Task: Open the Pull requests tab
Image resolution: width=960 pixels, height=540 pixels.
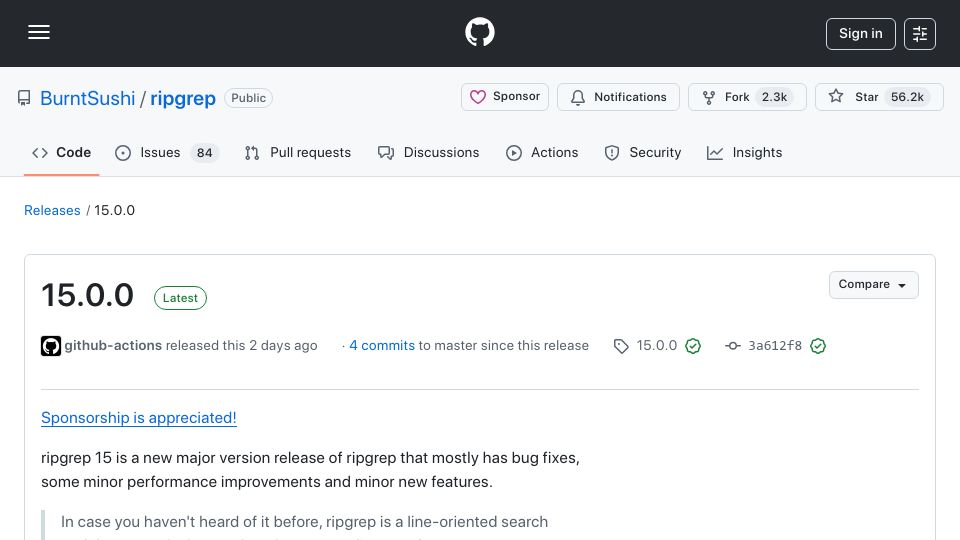Action: (298, 152)
